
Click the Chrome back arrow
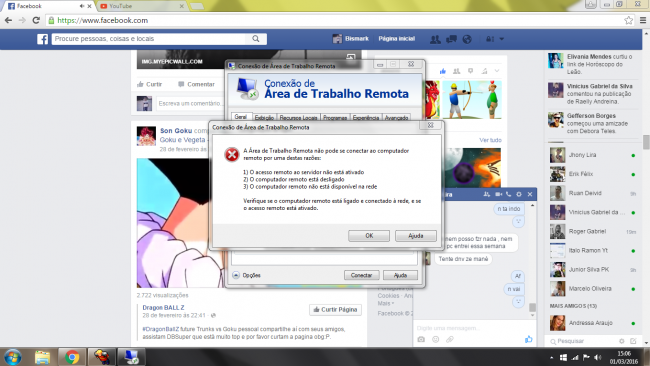8,20
